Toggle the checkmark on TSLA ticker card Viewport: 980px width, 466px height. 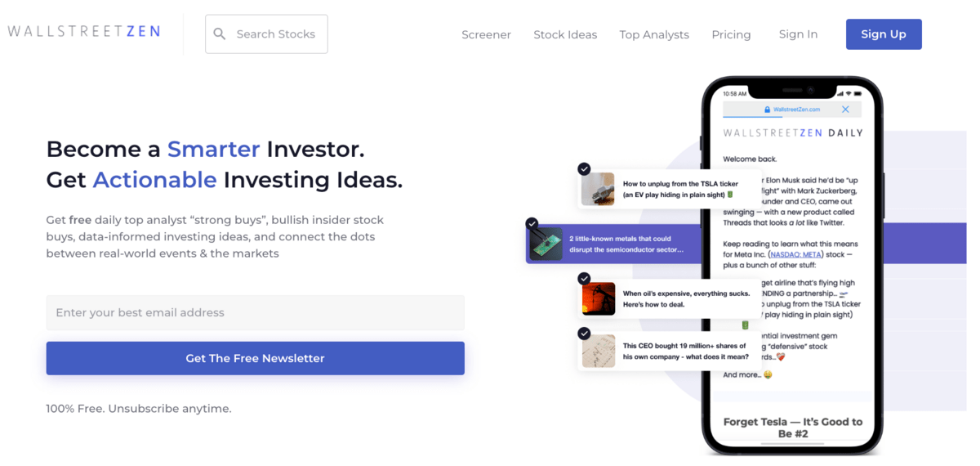(x=584, y=168)
